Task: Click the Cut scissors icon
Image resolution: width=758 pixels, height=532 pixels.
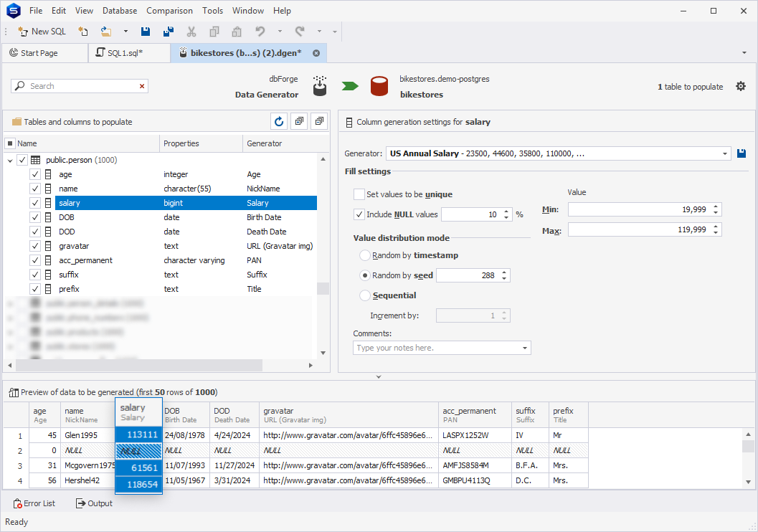Action: click(x=191, y=32)
